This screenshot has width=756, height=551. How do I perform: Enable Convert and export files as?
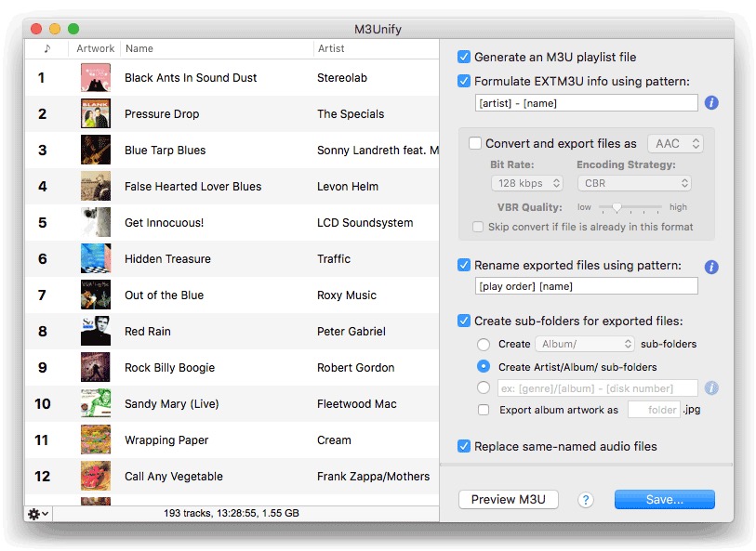coord(475,144)
